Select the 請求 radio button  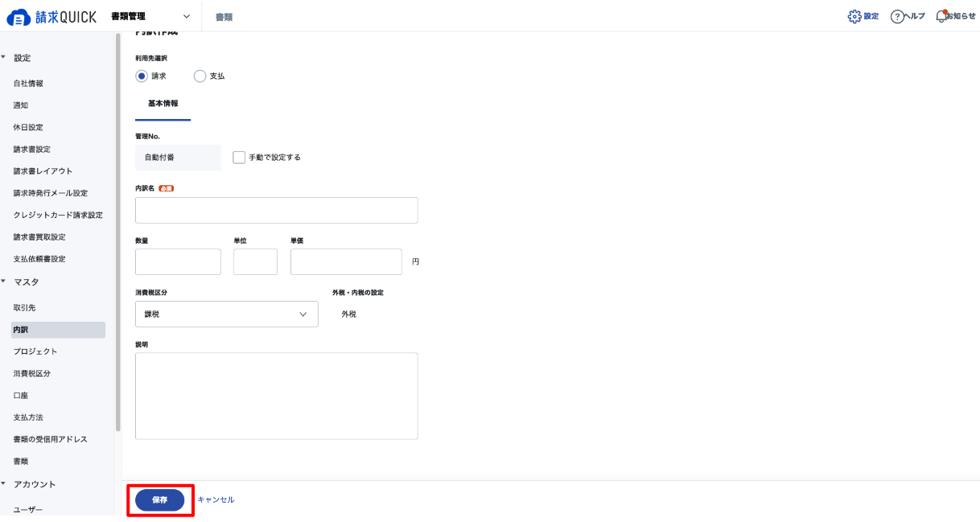click(142, 76)
